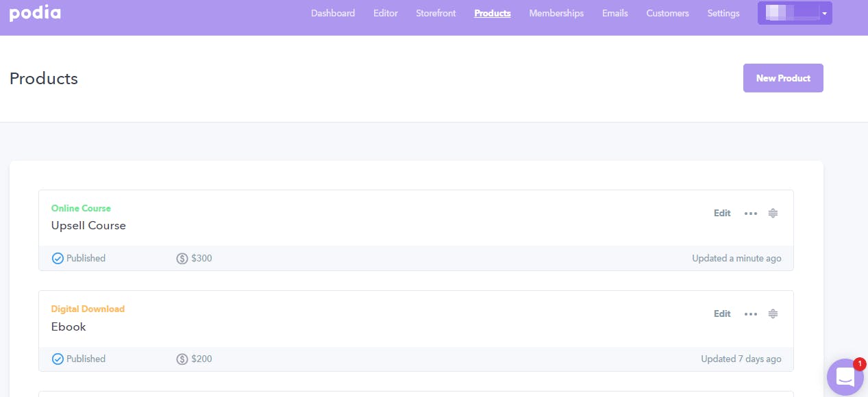Click the dollar icon beside $300

(x=182, y=259)
